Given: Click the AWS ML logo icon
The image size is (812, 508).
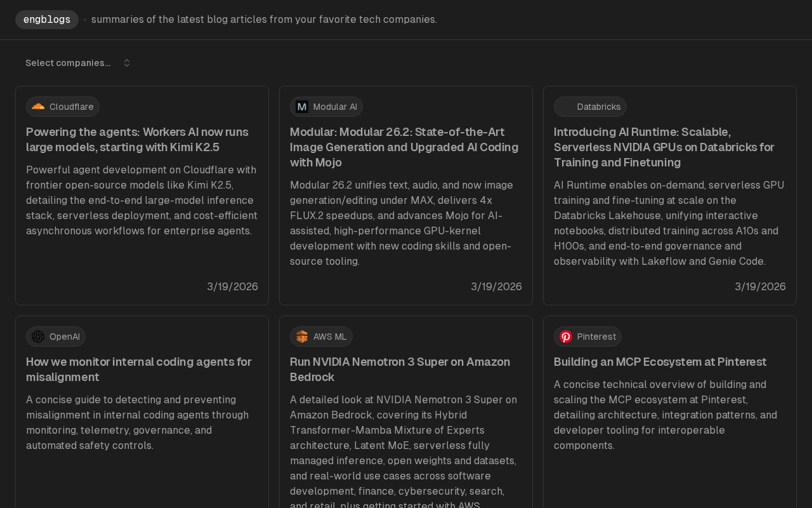Looking at the screenshot, I should [302, 337].
